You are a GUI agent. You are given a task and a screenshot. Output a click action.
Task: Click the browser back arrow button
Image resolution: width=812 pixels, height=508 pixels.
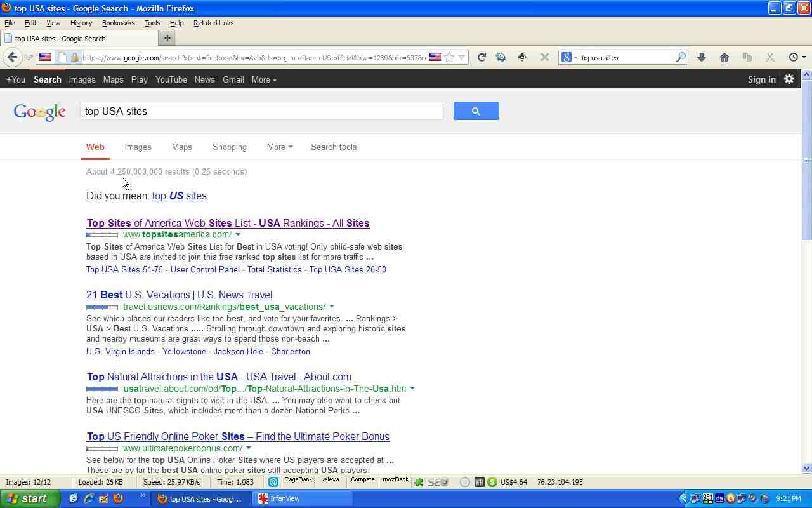[x=12, y=57]
